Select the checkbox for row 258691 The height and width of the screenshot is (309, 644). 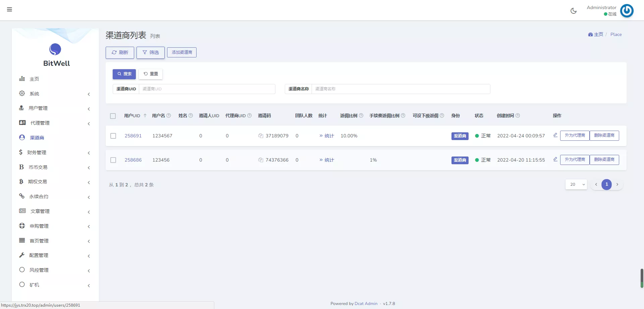pos(113,136)
